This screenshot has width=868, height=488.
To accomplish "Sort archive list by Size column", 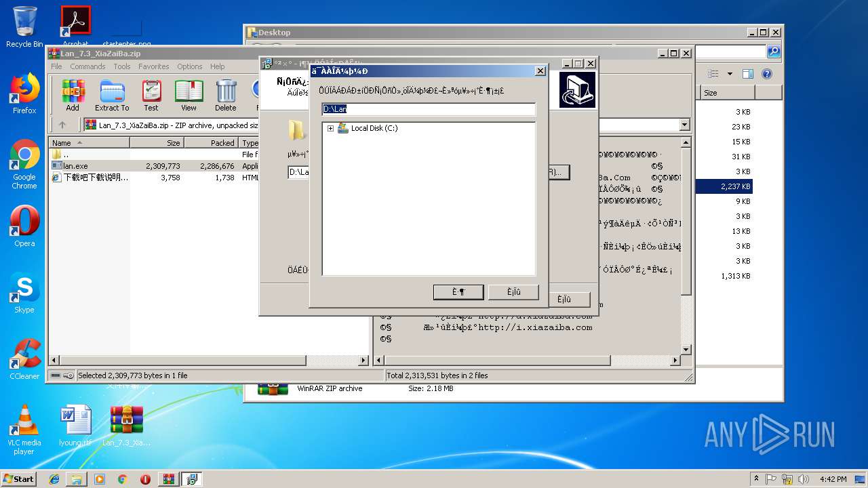I will click(x=157, y=143).
